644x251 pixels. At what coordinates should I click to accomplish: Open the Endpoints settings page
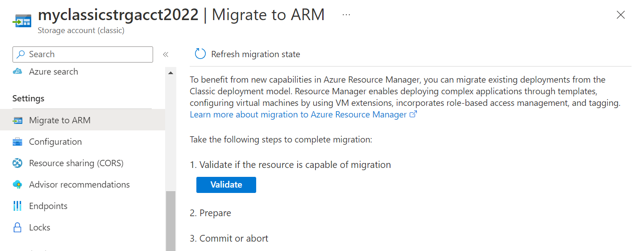48,206
